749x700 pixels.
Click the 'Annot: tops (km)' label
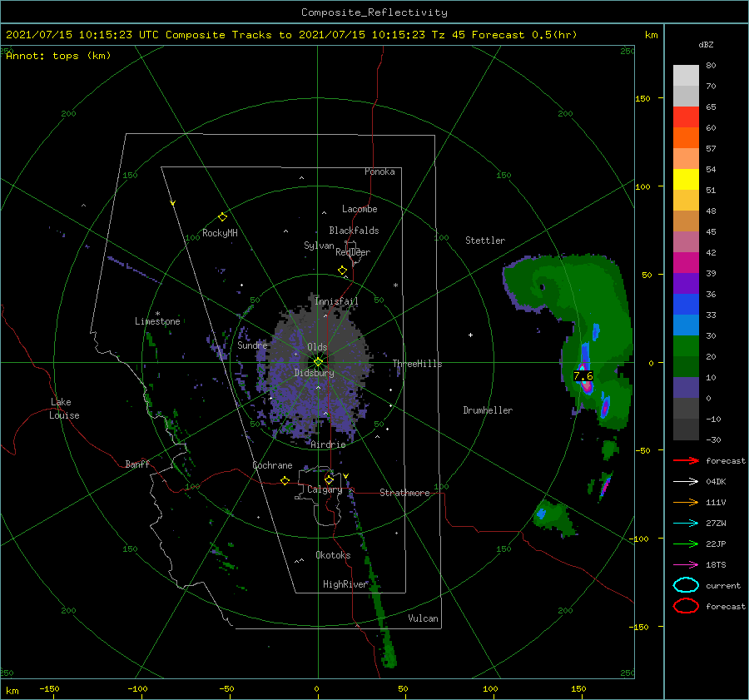coord(58,56)
